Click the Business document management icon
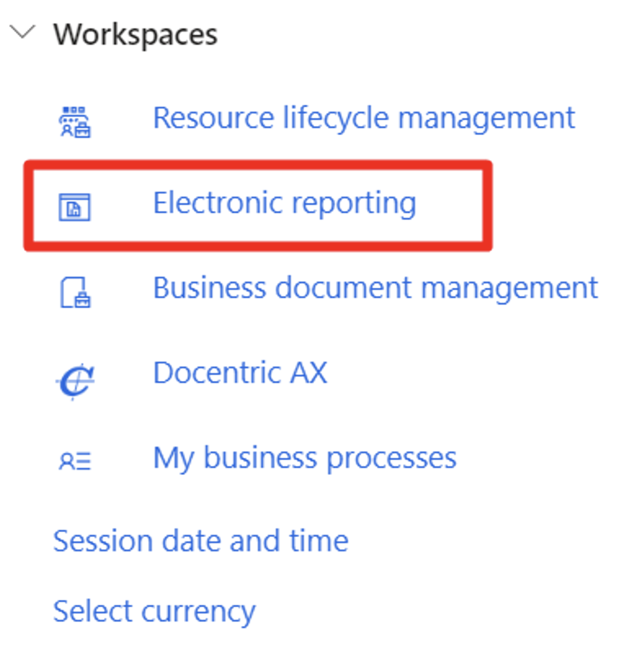This screenshot has width=644, height=660. (x=75, y=292)
